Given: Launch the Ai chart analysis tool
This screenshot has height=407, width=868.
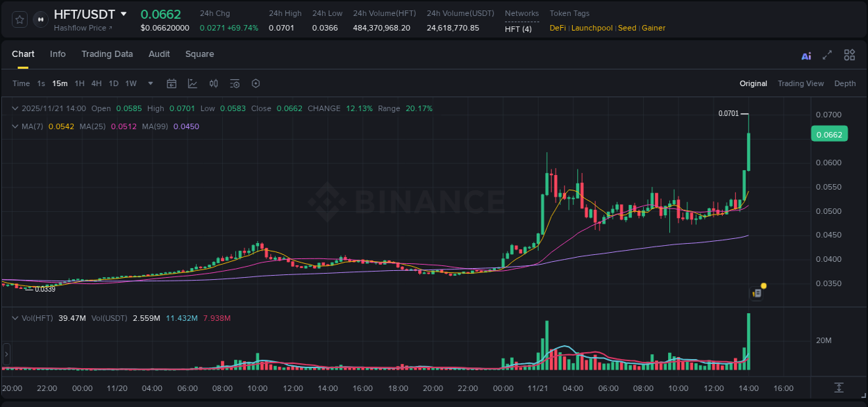Looking at the screenshot, I should [806, 54].
